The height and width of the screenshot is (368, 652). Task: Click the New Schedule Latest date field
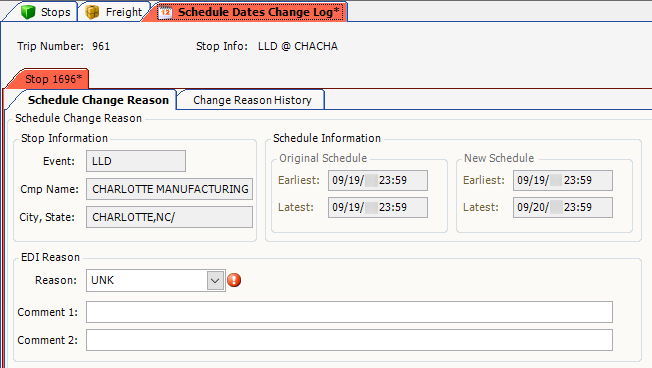pos(563,207)
